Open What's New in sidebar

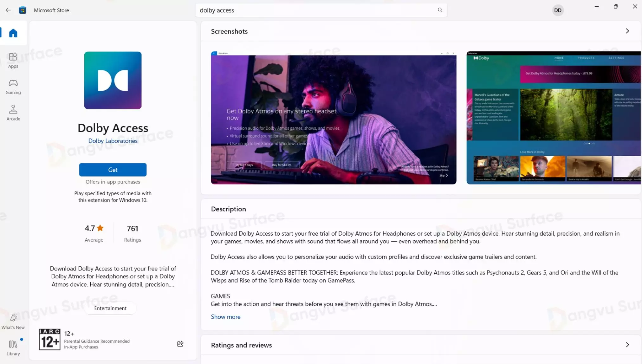coord(13,322)
